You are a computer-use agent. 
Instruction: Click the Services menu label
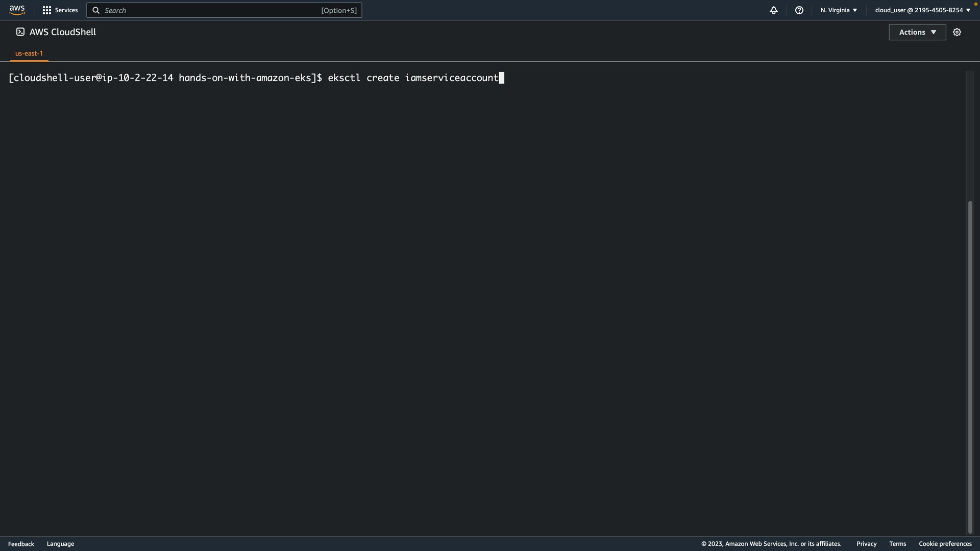[66, 10]
